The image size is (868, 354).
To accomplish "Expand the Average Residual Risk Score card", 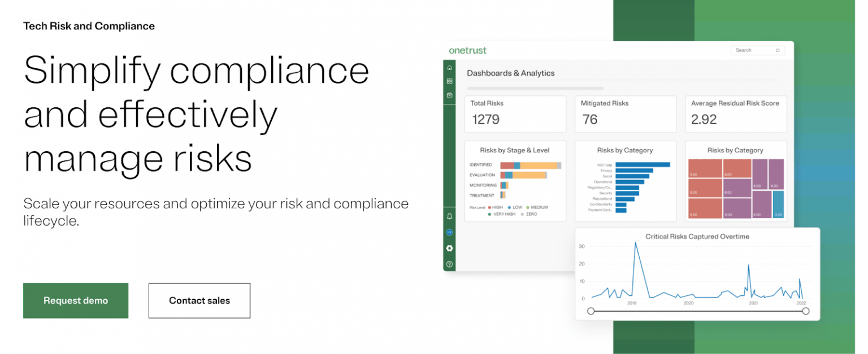I will [x=735, y=114].
